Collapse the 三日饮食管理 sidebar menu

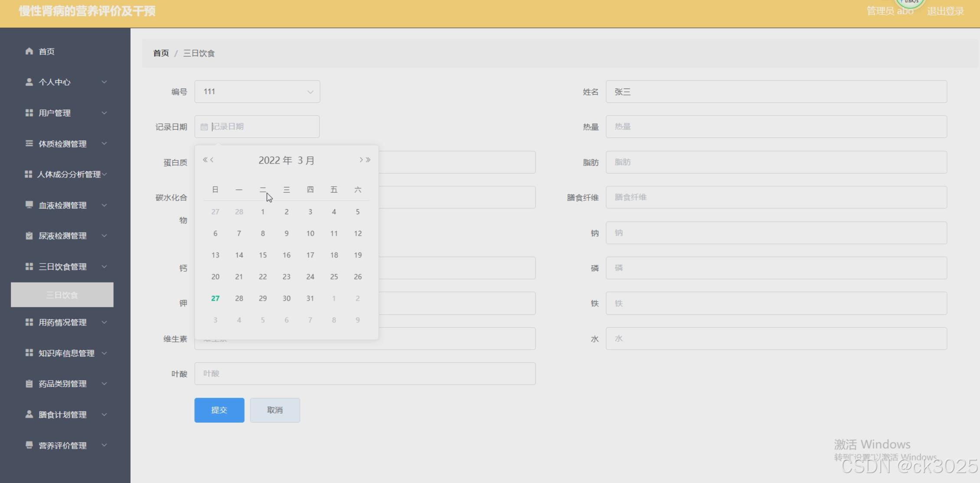(65, 266)
